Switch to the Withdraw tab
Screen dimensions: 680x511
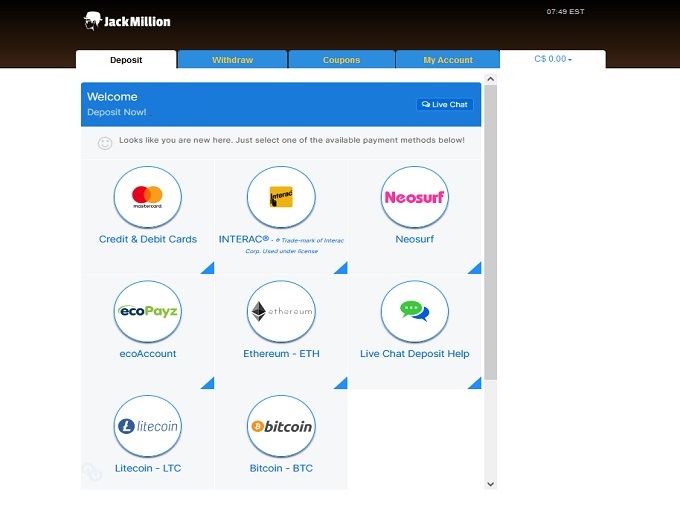(232, 60)
